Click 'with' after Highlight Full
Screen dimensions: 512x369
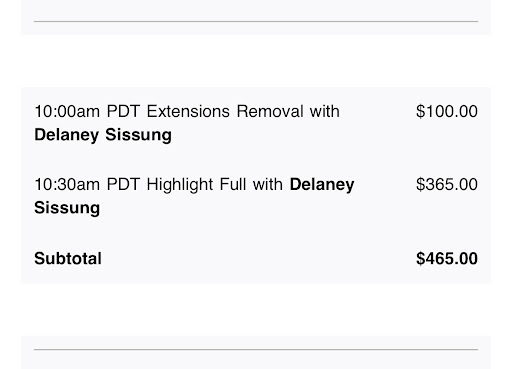pyautogui.click(x=268, y=184)
